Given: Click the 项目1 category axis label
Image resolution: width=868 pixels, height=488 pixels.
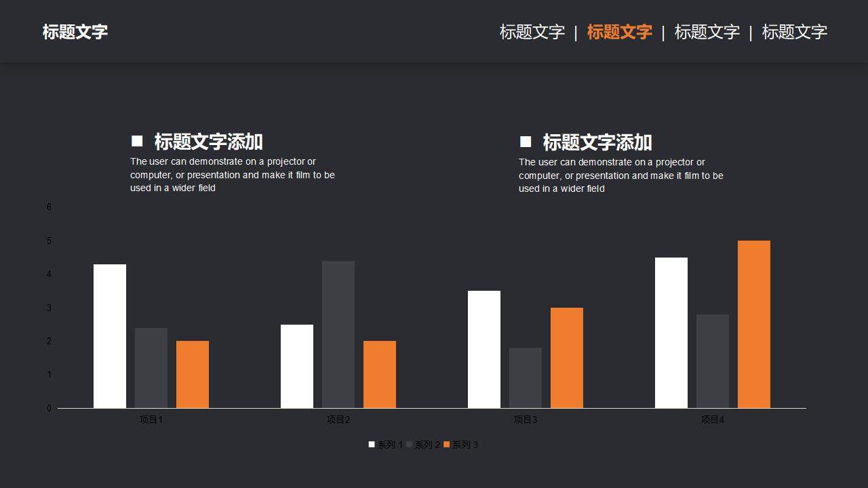Looking at the screenshot, I should (151, 420).
